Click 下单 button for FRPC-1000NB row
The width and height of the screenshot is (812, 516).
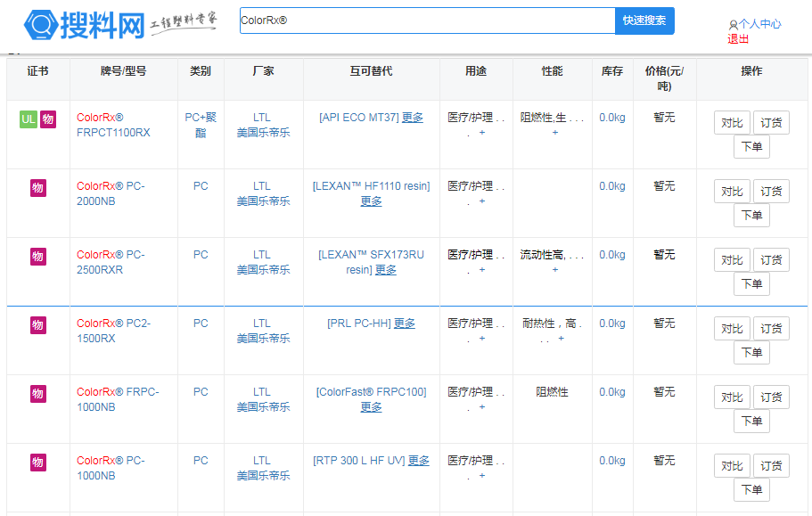751,422
